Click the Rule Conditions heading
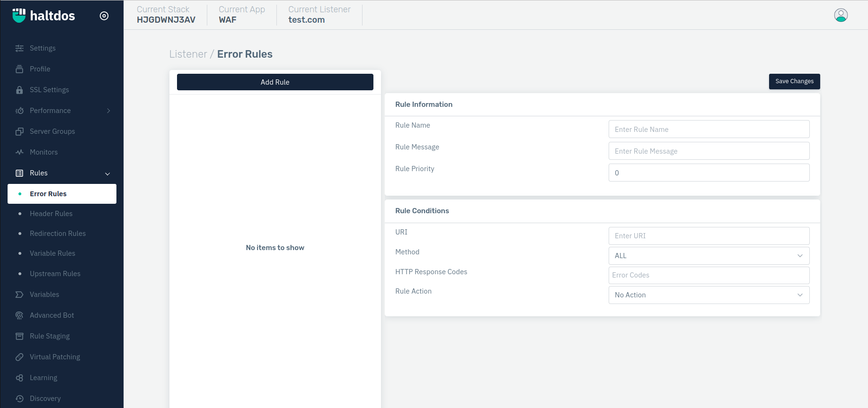 pyautogui.click(x=422, y=211)
